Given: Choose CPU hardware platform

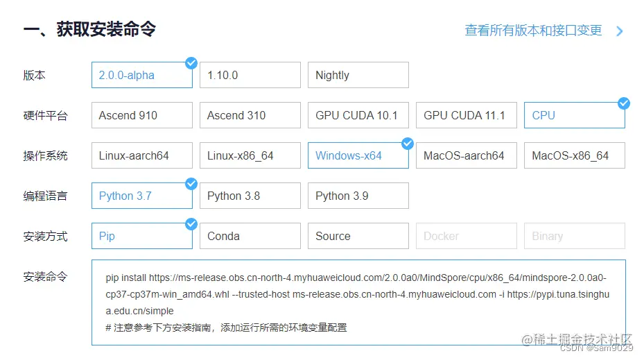Looking at the screenshot, I should pos(574,115).
